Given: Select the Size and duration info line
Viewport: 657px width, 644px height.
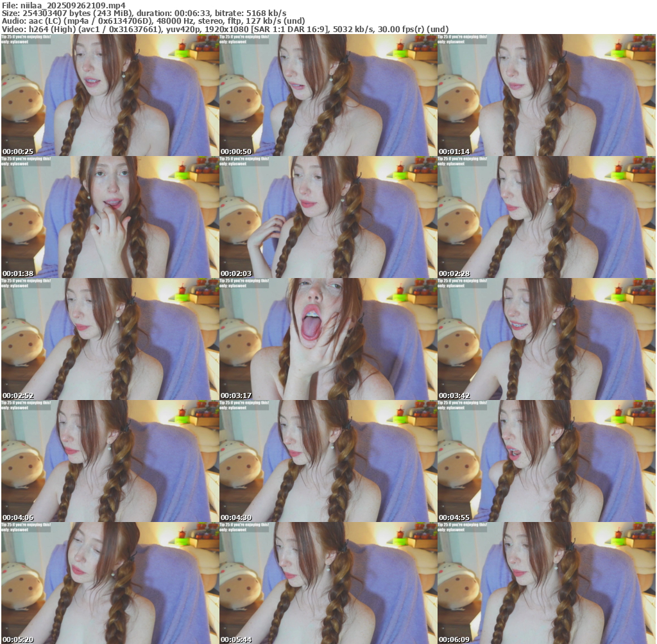Looking at the screenshot, I should [x=144, y=13].
